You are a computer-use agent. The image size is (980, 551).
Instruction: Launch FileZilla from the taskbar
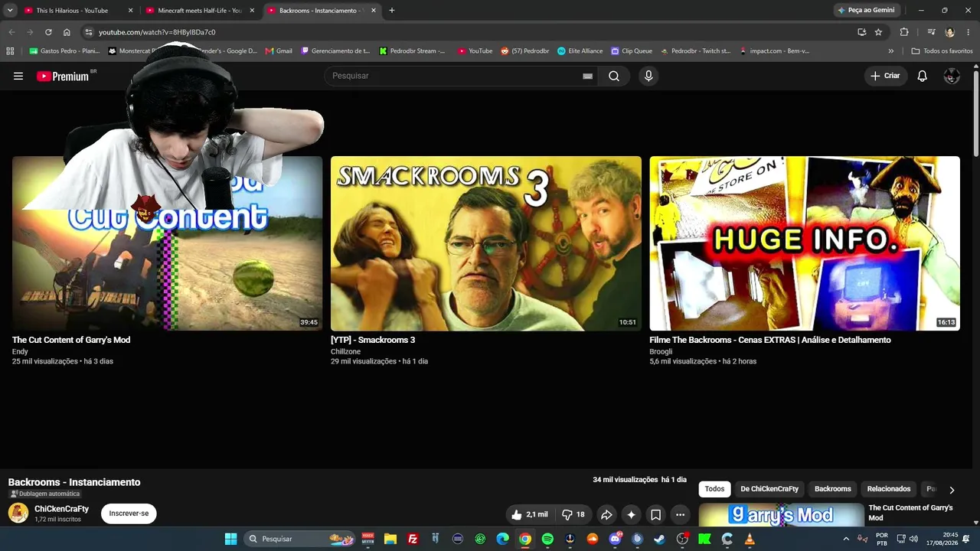pos(413,539)
